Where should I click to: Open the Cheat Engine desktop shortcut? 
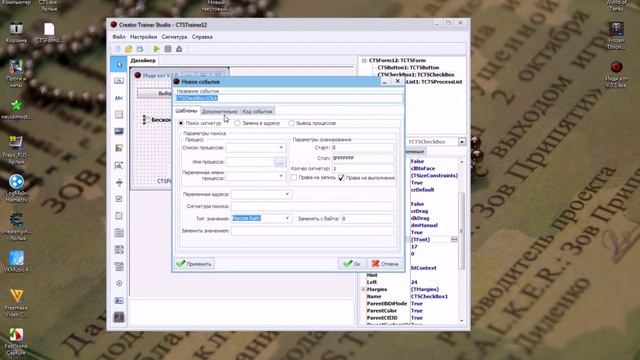(16, 227)
